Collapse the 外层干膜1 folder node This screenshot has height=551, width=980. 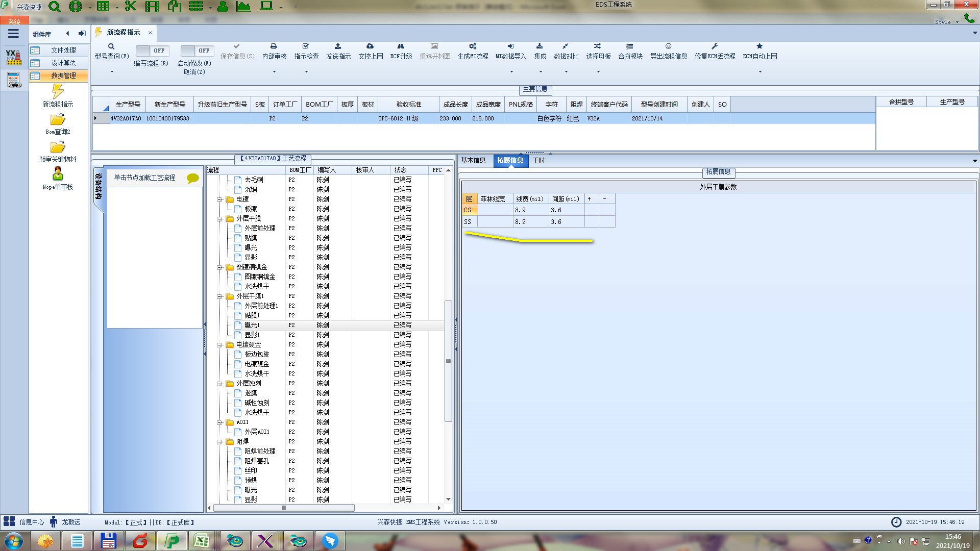click(x=219, y=296)
